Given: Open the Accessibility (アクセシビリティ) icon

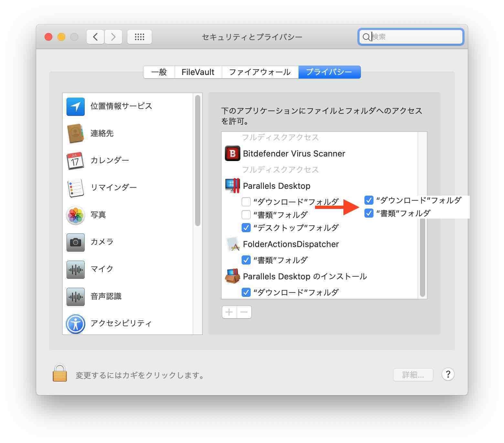Looking at the screenshot, I should click(x=76, y=324).
